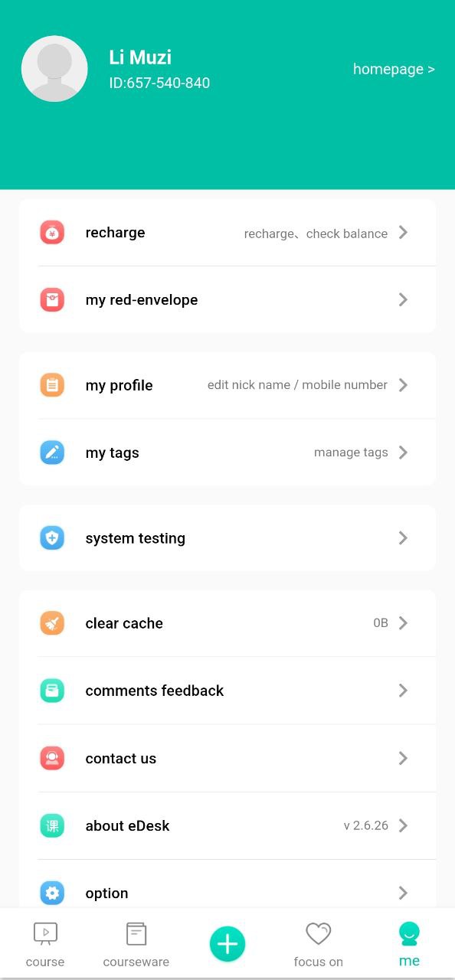Image resolution: width=455 pixels, height=980 pixels.
Task: Open the system testing shield icon
Action: click(52, 538)
